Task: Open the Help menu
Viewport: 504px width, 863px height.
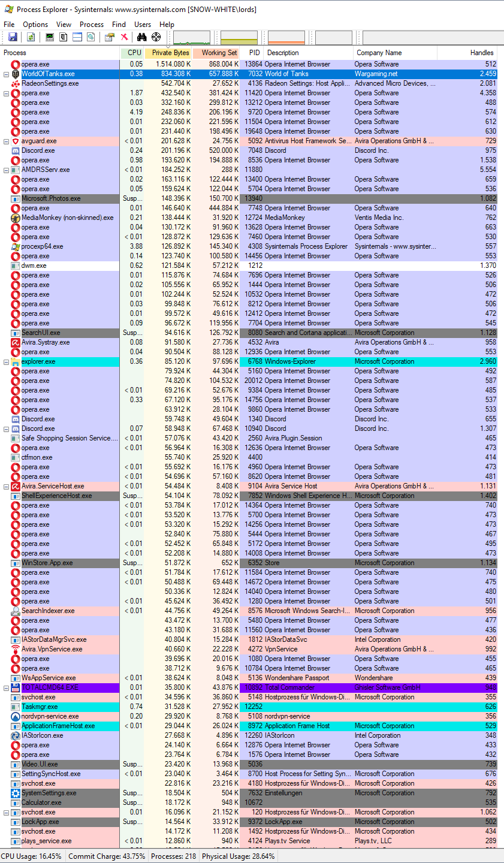Action: tap(167, 25)
